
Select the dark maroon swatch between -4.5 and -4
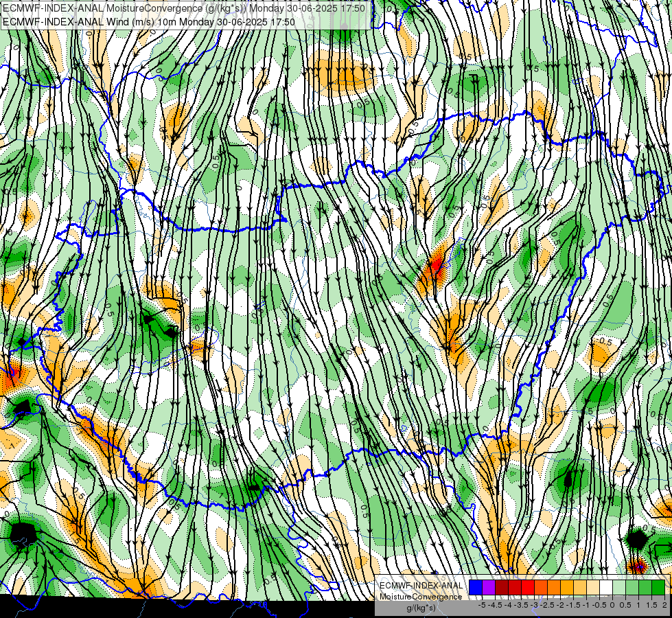[x=502, y=587]
